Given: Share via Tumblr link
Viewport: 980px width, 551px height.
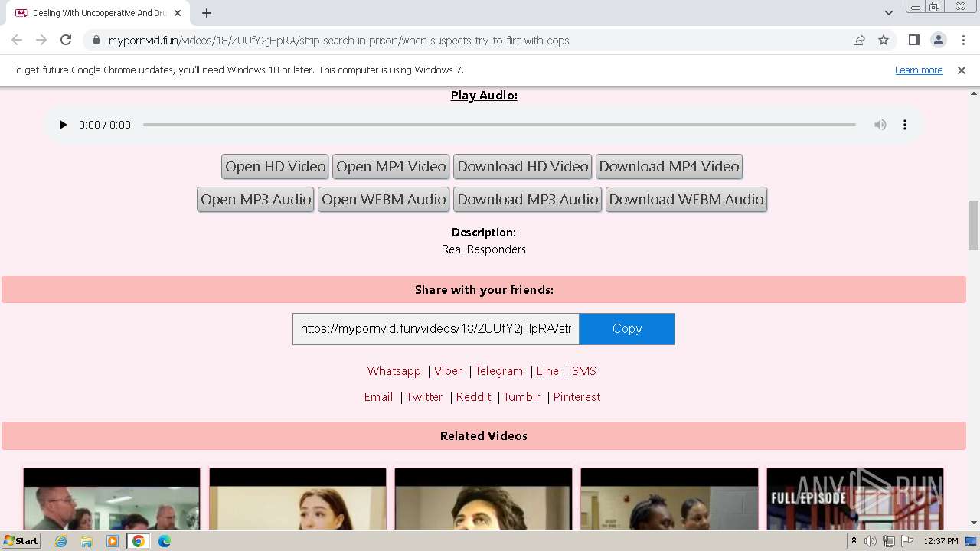Looking at the screenshot, I should pos(521,397).
